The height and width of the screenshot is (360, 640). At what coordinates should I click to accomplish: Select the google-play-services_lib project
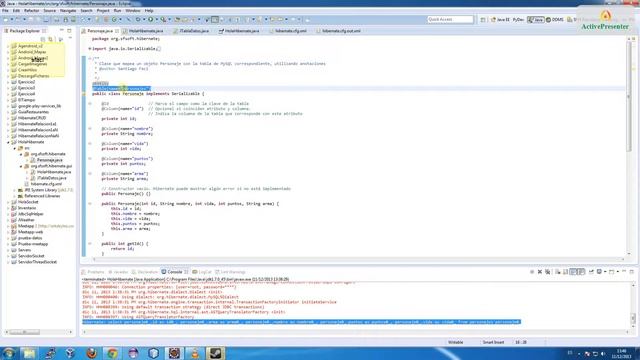tap(39, 106)
